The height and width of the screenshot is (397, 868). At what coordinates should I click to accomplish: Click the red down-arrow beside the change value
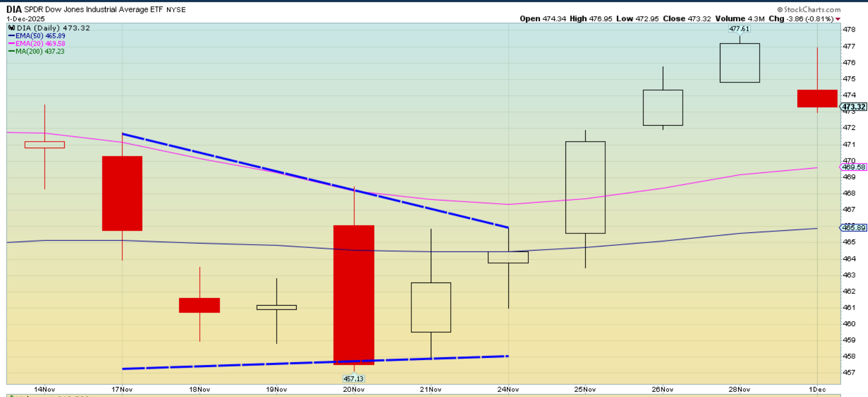838,19
